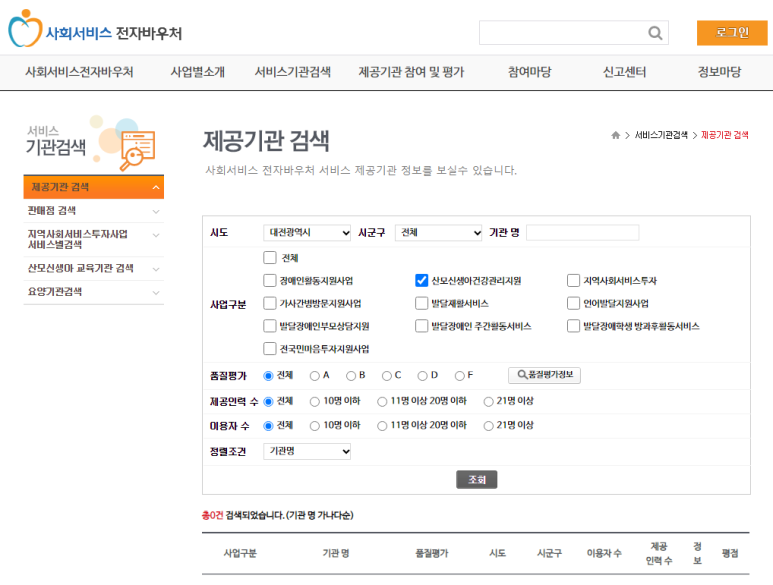The height and width of the screenshot is (585, 773).
Task: Select 품질평가 grade B radio
Action: (x=351, y=376)
